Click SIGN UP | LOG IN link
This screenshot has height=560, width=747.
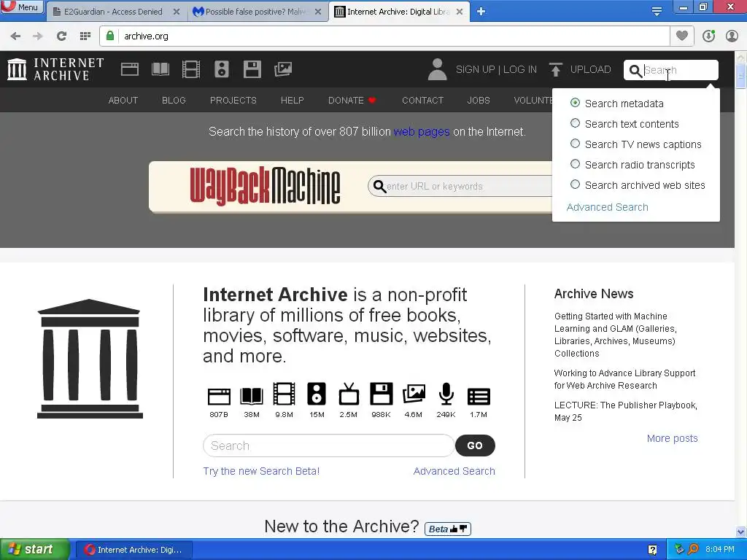[x=496, y=69]
